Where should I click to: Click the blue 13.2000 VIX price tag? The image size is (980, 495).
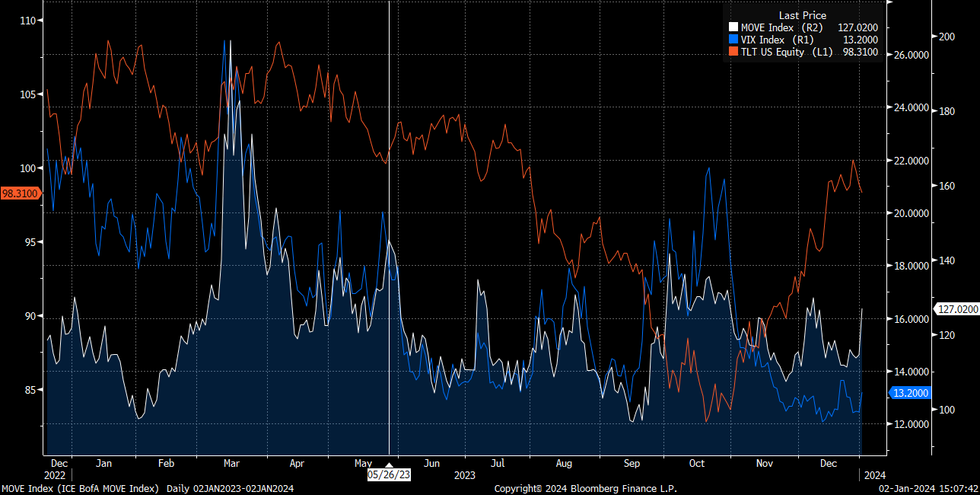pyautogui.click(x=908, y=393)
